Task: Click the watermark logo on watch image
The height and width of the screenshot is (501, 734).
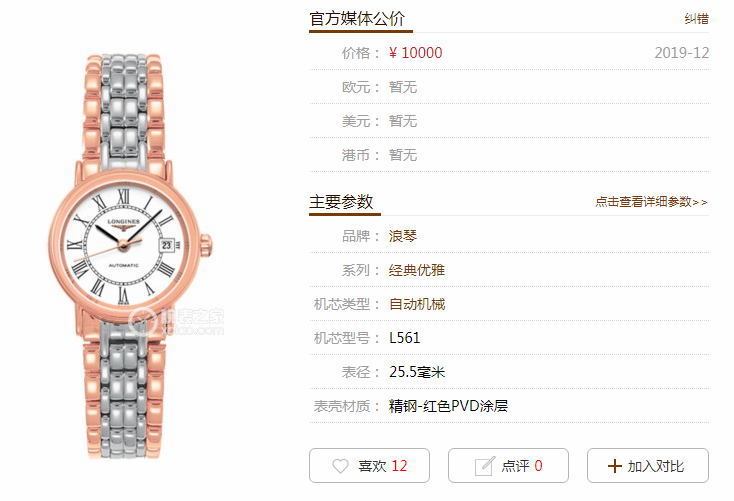Action: tap(176, 322)
